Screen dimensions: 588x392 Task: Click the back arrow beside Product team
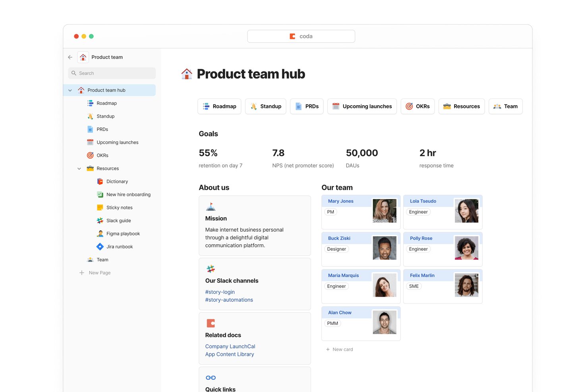click(70, 57)
